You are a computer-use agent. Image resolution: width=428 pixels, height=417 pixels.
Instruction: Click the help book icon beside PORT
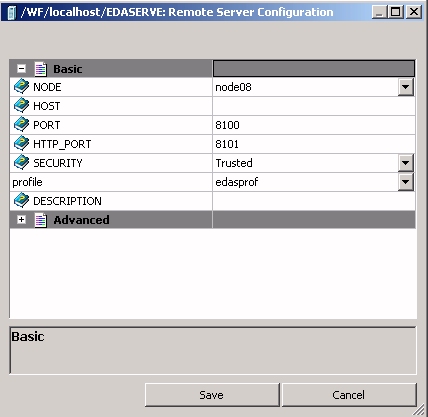tap(22, 124)
